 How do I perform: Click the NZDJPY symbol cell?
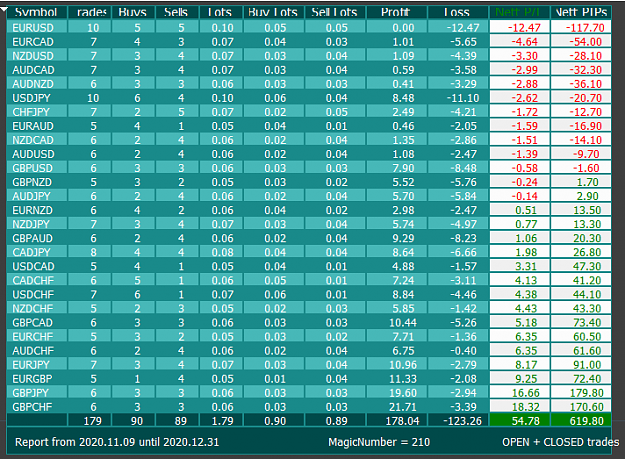click(37, 224)
